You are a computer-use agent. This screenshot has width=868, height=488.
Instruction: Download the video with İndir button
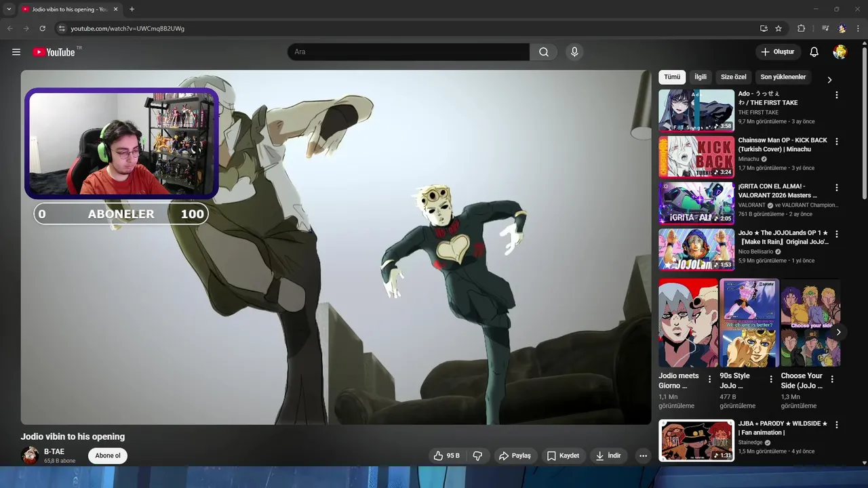point(608,456)
